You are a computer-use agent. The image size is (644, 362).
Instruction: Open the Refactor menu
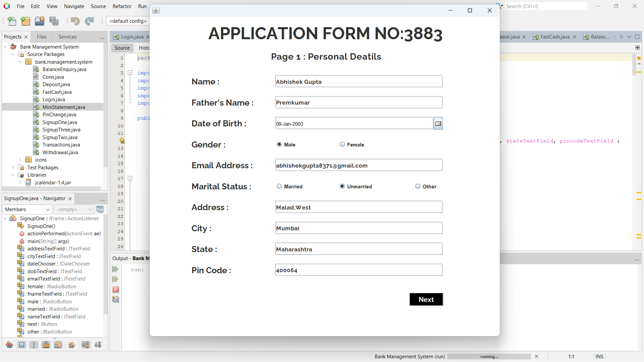click(x=122, y=6)
